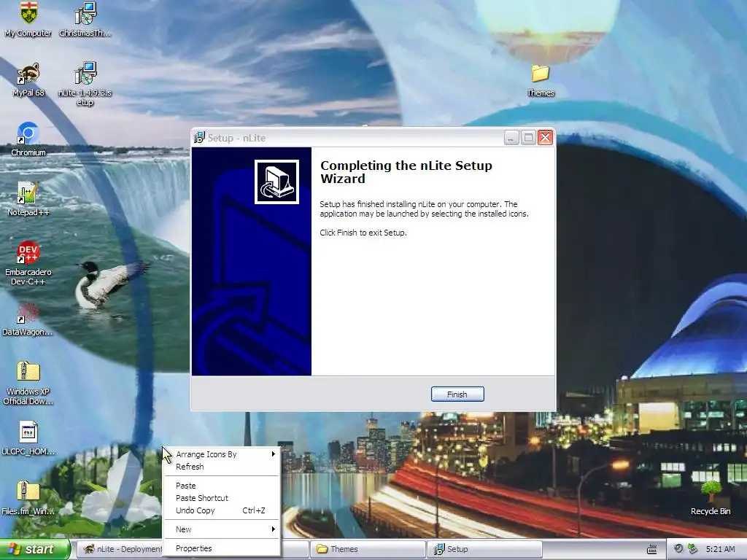Click the 'Click Finish to exit Setup.' text
The image size is (747, 560).
pyautogui.click(x=363, y=233)
